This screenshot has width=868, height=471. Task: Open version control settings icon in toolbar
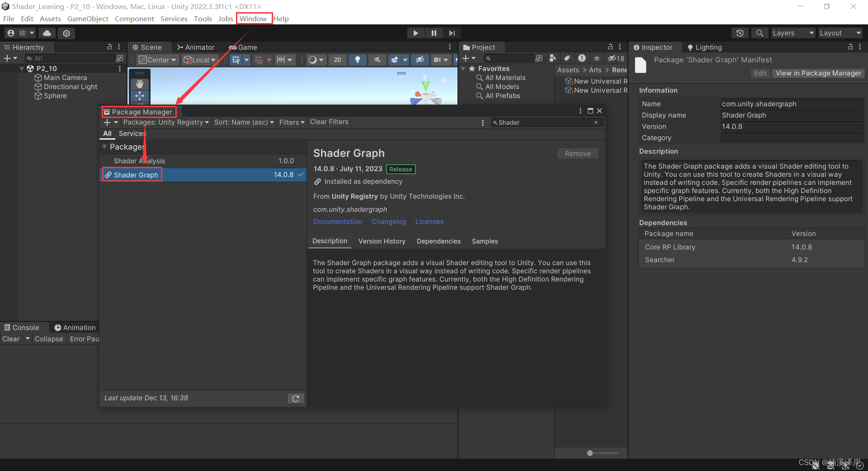coord(66,33)
